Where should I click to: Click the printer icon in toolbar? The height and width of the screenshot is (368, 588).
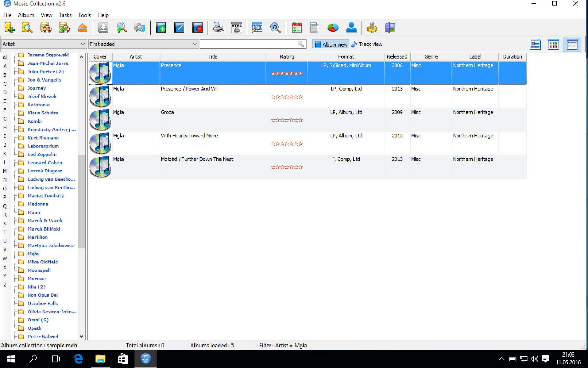(218, 28)
